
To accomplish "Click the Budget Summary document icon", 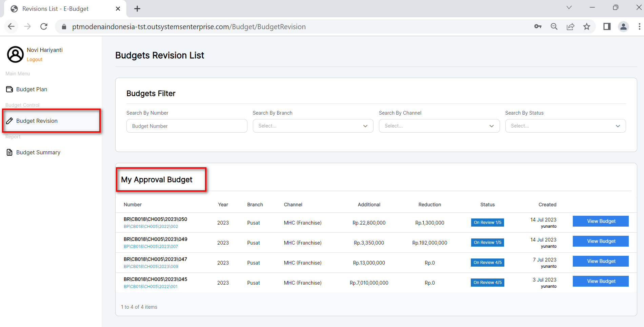I will pyautogui.click(x=9, y=152).
